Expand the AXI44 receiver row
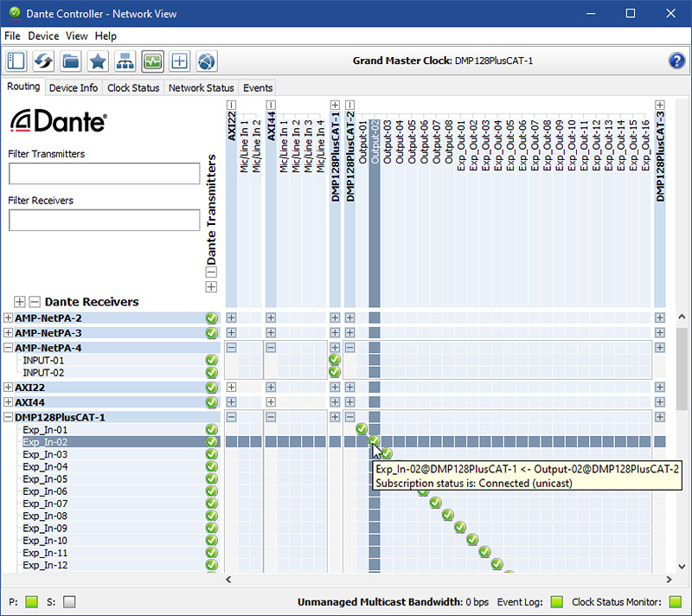The width and height of the screenshot is (692, 616). 8,402
